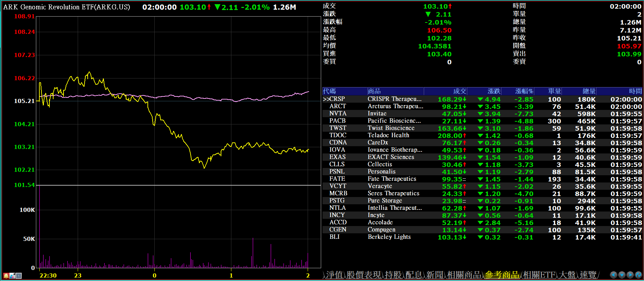644x281 pixels.
Task: Switch to the 淨值 tab
Action: click(x=335, y=275)
